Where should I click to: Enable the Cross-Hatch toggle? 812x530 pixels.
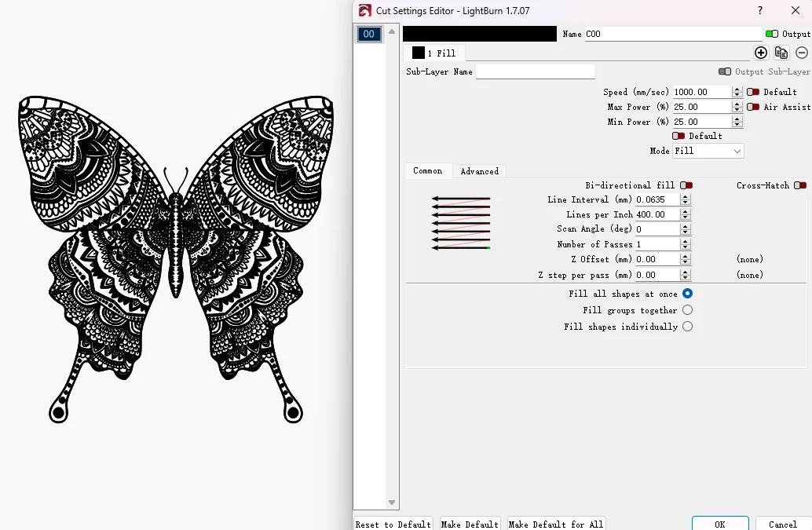click(800, 185)
